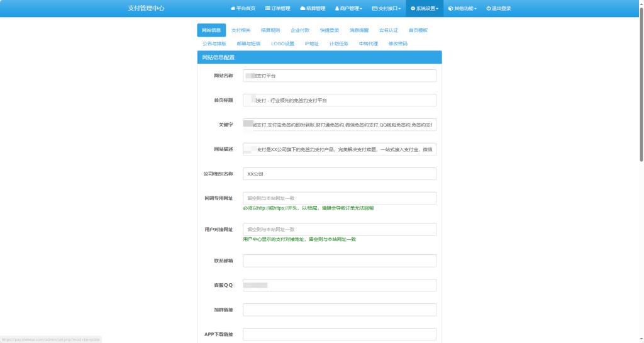
Task: Click the 平台首页 home nav item
Action: click(x=243, y=8)
